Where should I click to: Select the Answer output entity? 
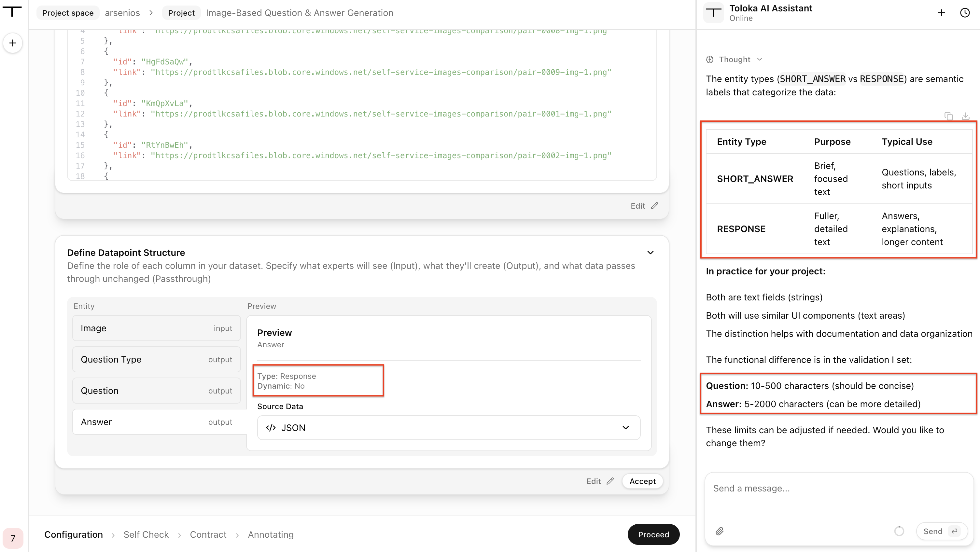[160, 421]
